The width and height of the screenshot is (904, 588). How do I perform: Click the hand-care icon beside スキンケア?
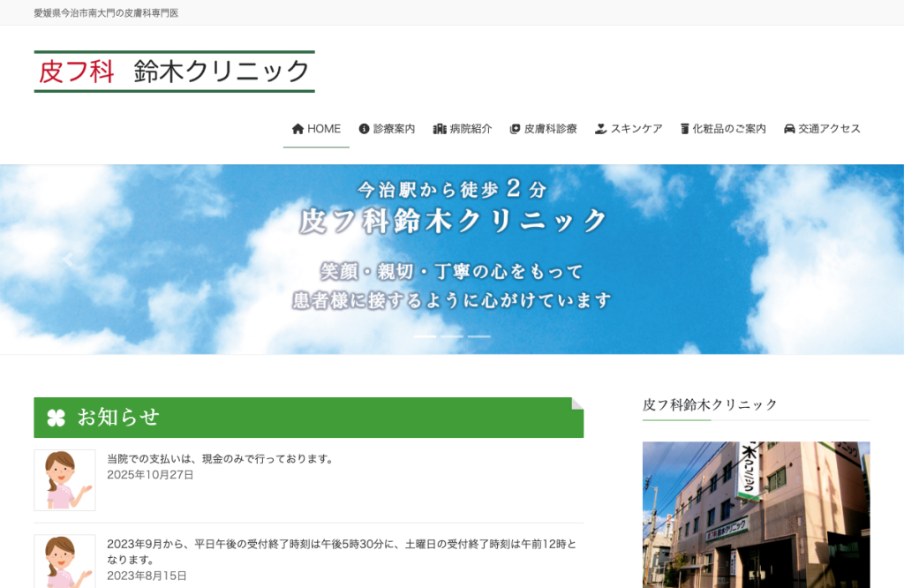600,129
